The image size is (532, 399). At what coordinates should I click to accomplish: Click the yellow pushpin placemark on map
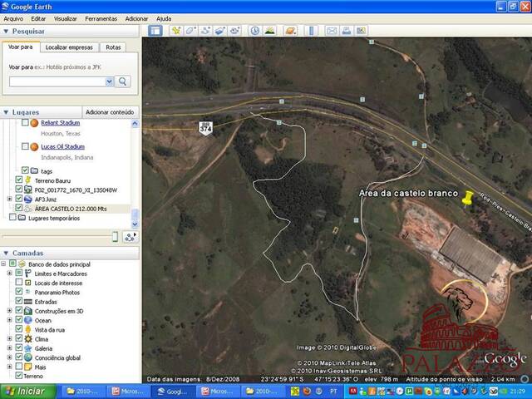(468, 198)
